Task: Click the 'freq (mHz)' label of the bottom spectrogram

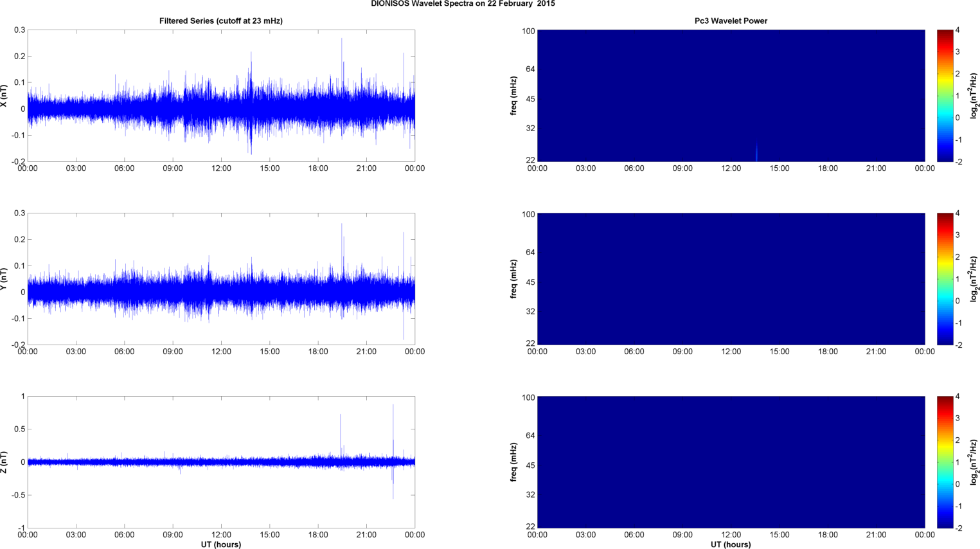Action: pyautogui.click(x=514, y=462)
